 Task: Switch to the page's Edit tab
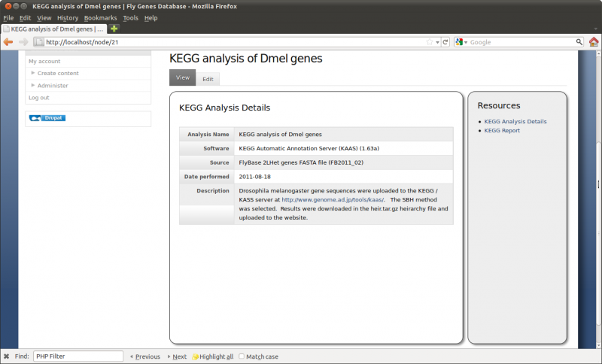coord(208,79)
